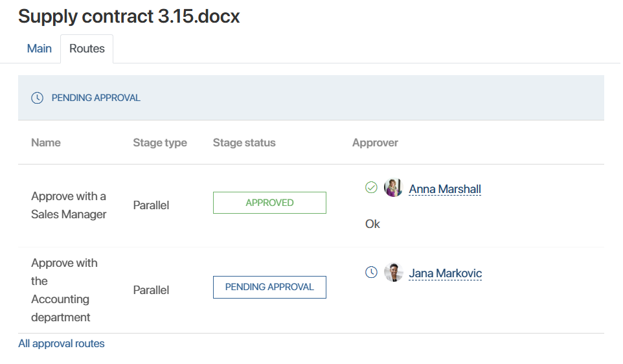Viewport: 623px width, 364px height.
Task: Click the green checkmark beside Anna Marshall
Action: coord(371,188)
